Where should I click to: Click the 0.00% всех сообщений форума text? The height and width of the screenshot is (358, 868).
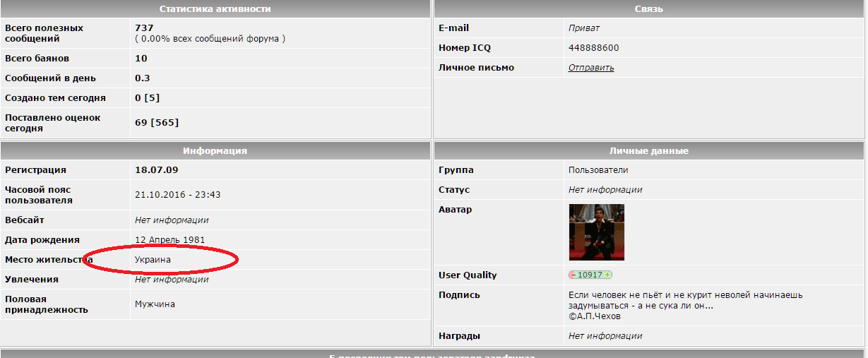(x=210, y=39)
